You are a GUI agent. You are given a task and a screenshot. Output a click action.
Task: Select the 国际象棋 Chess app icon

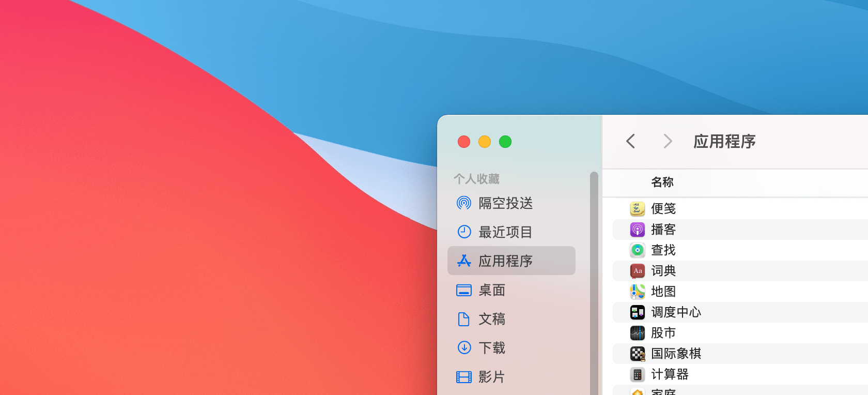[x=638, y=353]
